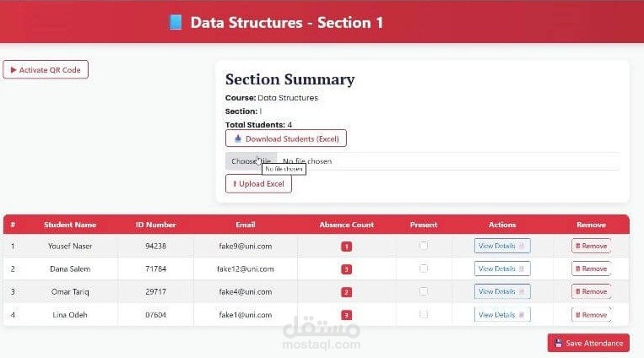Click the floppy disk icon on Save Attendance
644x358 pixels.
click(559, 343)
